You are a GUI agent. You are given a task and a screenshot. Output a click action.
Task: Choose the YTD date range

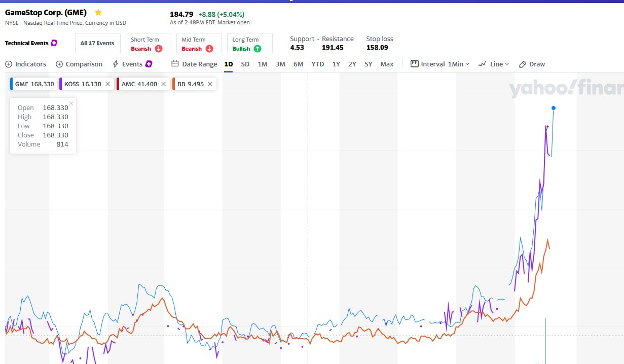click(318, 64)
